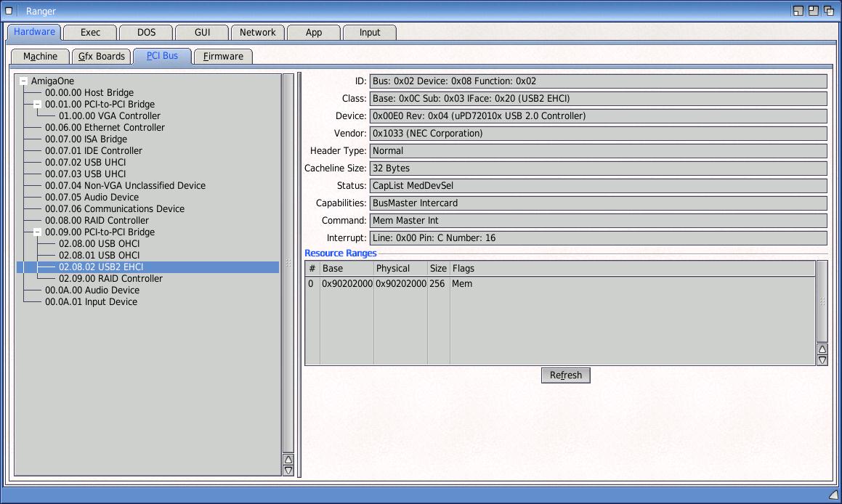This screenshot has height=504, width=842.
Task: Select 00.06.00 Ethernet Controller in tree
Action: pos(105,128)
